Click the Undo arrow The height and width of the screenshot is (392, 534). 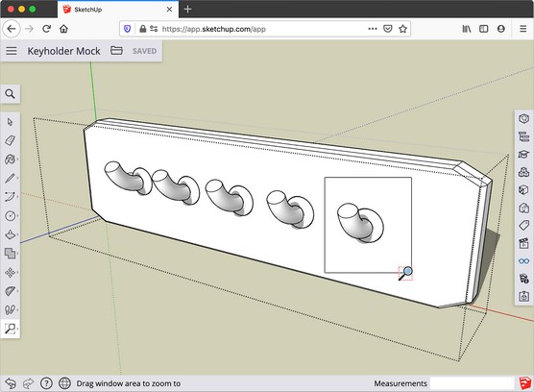11,383
